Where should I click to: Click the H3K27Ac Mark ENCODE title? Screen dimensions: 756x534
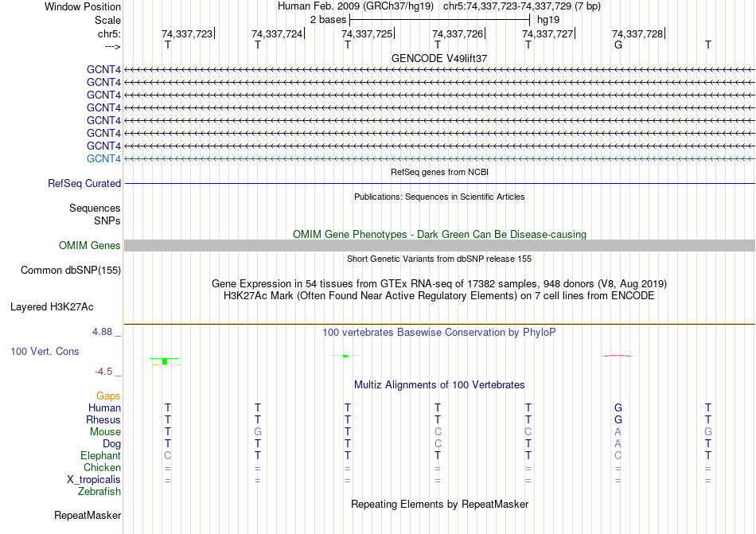[x=439, y=295]
